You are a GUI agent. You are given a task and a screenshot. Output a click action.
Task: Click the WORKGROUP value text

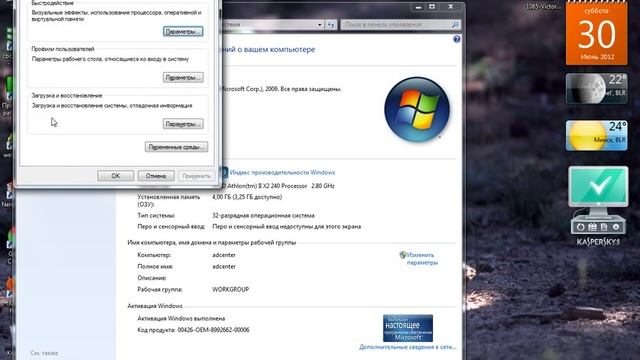[x=230, y=289]
